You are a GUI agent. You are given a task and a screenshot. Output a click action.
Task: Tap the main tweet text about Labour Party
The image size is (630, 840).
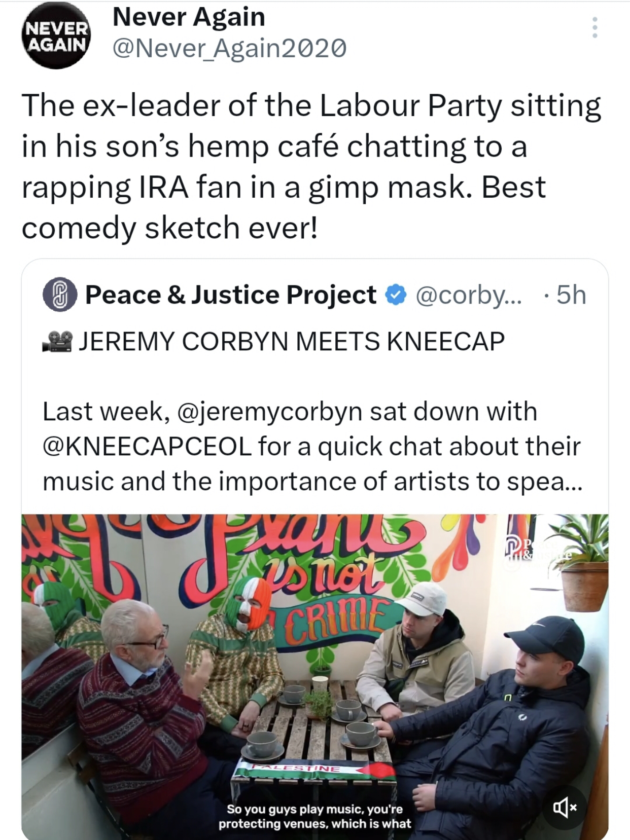pyautogui.click(x=310, y=166)
